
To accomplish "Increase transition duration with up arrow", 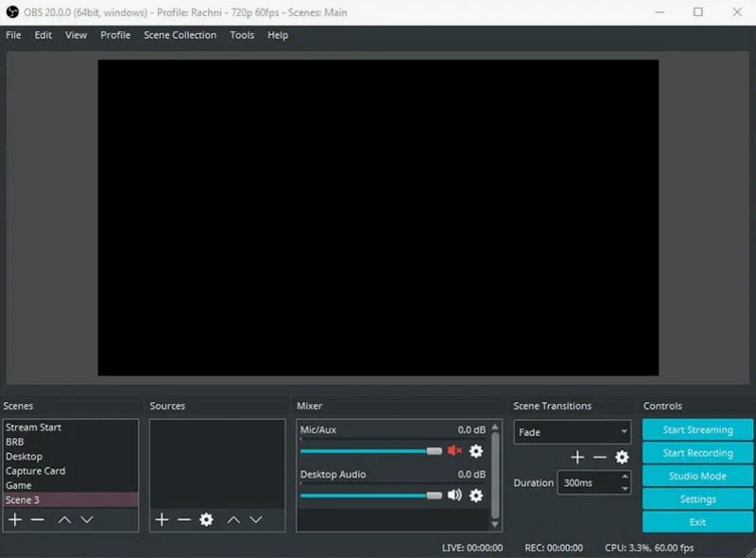I will coord(625,477).
